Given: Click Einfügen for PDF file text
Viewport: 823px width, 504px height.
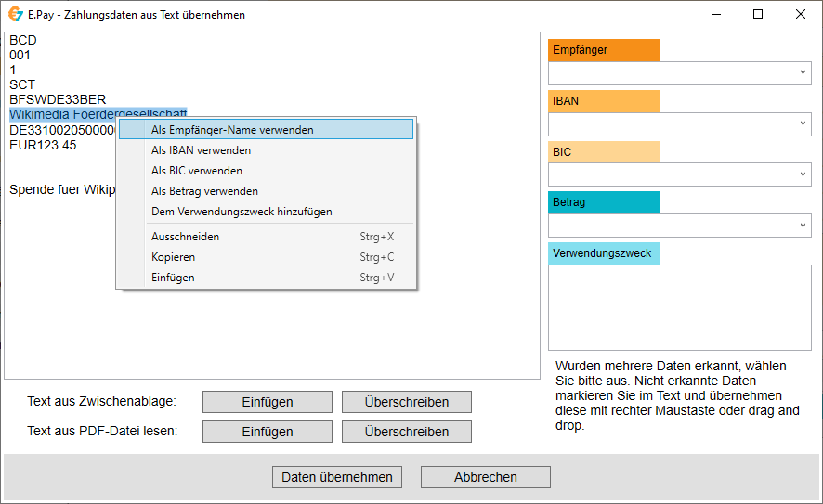Looking at the screenshot, I should (268, 432).
